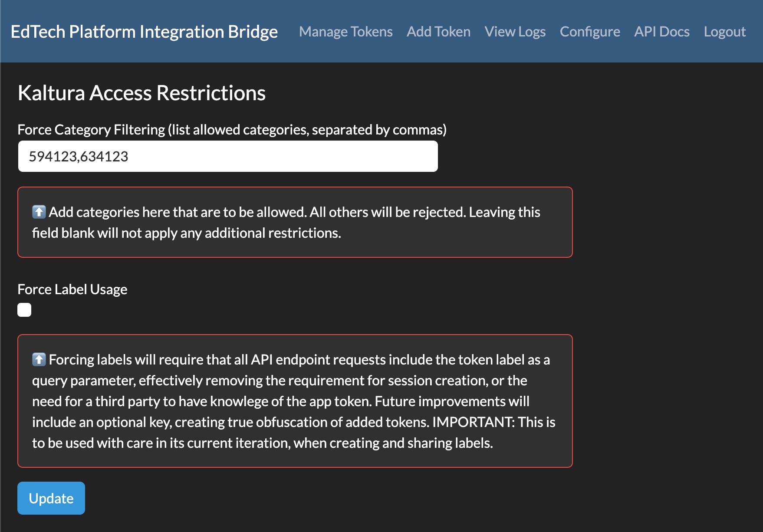
Task: Click the Force Category Filtering label text
Action: click(x=232, y=129)
